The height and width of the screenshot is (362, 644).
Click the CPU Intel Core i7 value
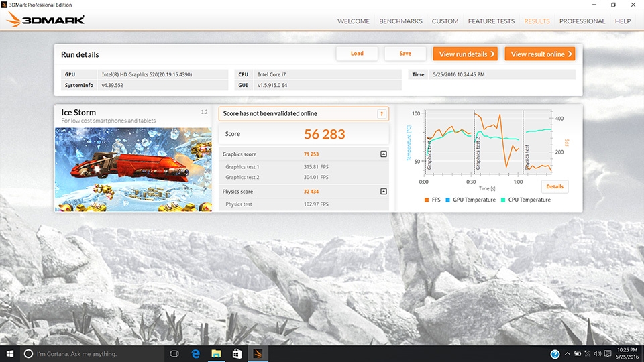(x=272, y=74)
